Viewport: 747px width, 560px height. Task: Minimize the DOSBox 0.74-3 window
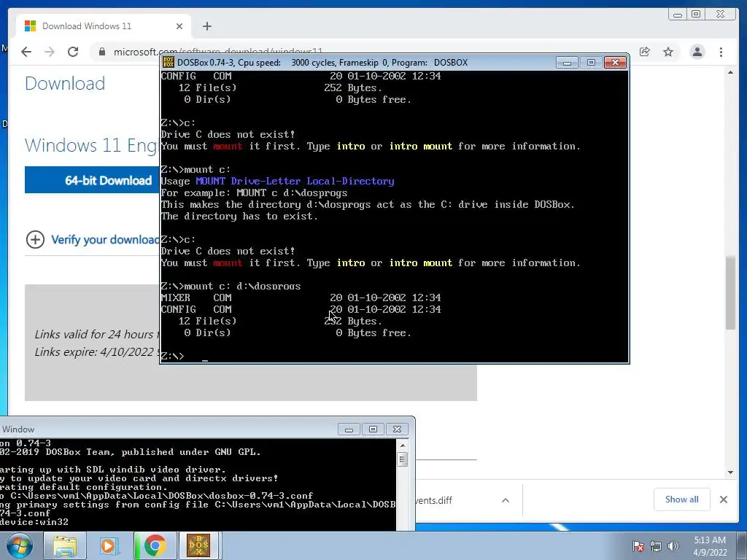click(x=567, y=63)
